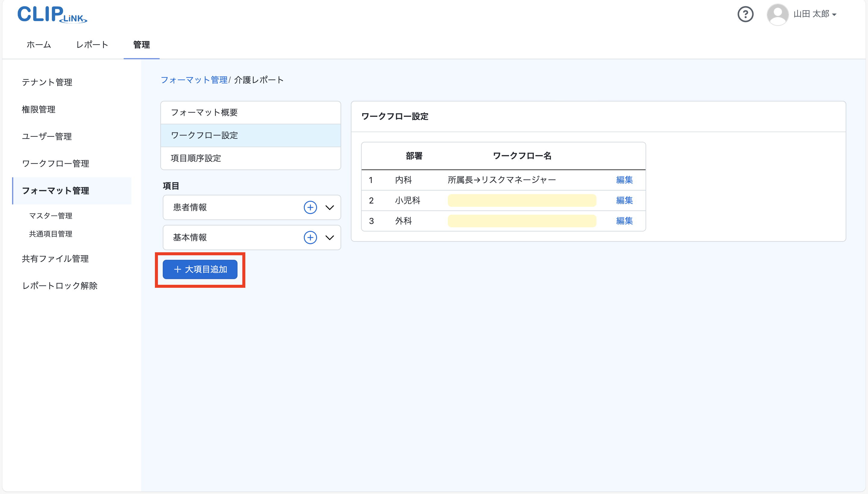Click the plus icon beside 基本情報

point(310,238)
